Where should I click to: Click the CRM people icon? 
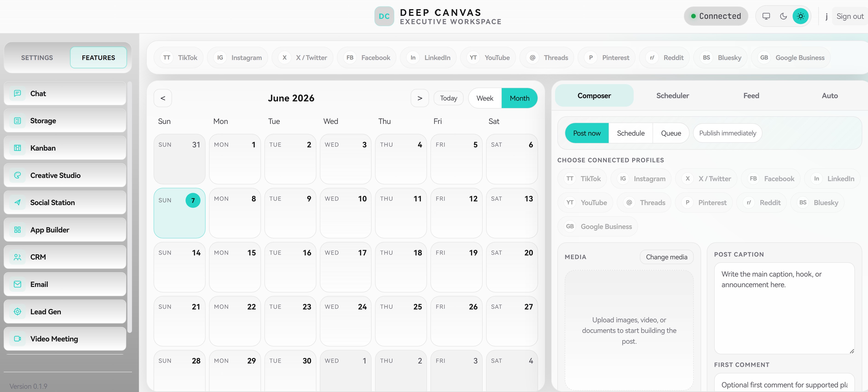pos(17,257)
